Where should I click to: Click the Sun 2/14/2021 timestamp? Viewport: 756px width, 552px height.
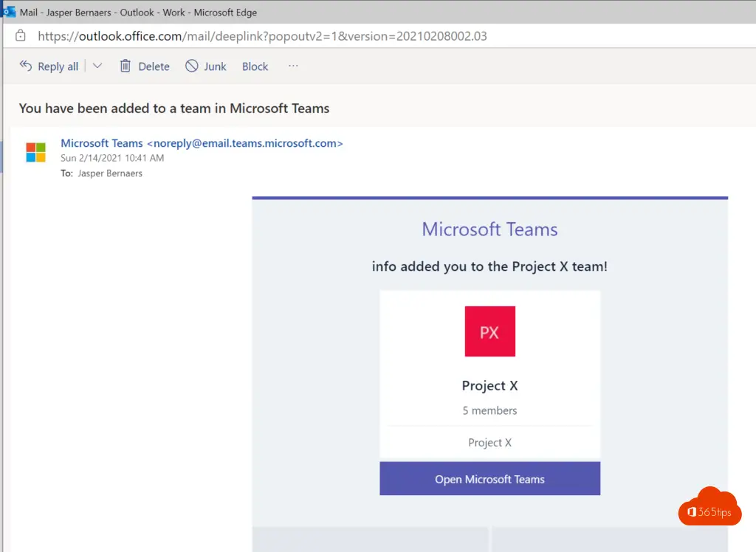pyautogui.click(x=112, y=158)
